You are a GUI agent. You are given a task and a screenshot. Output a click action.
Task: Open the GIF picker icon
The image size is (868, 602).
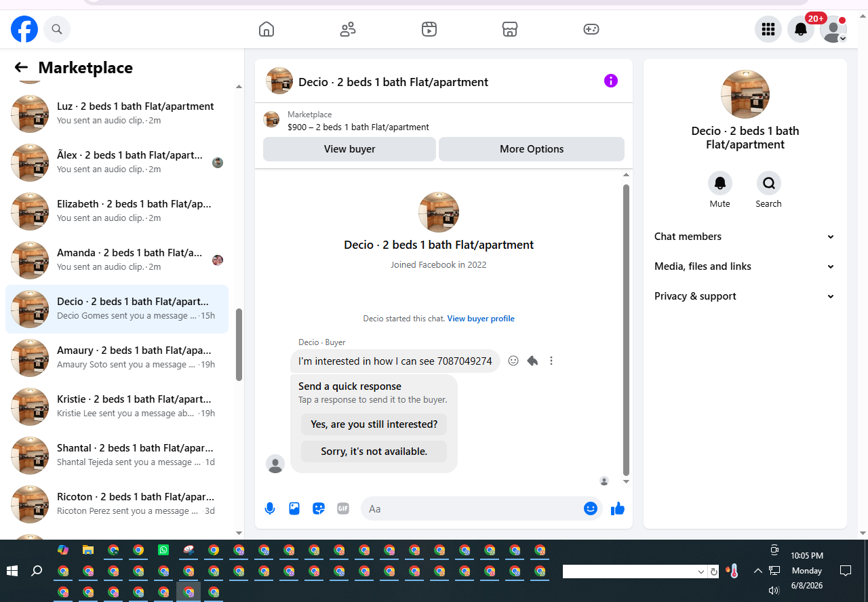tap(343, 508)
